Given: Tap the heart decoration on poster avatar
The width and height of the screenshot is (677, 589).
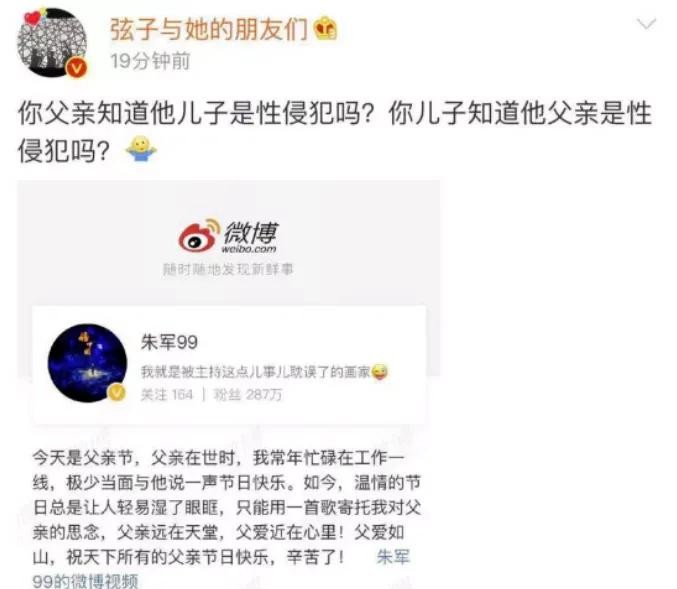Looking at the screenshot, I should coord(33,18).
